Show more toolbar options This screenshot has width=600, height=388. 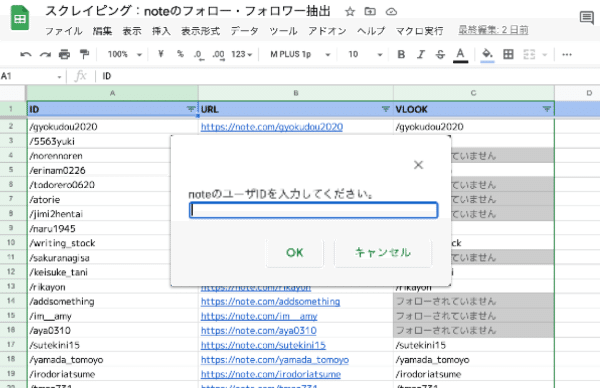pyautogui.click(x=567, y=54)
